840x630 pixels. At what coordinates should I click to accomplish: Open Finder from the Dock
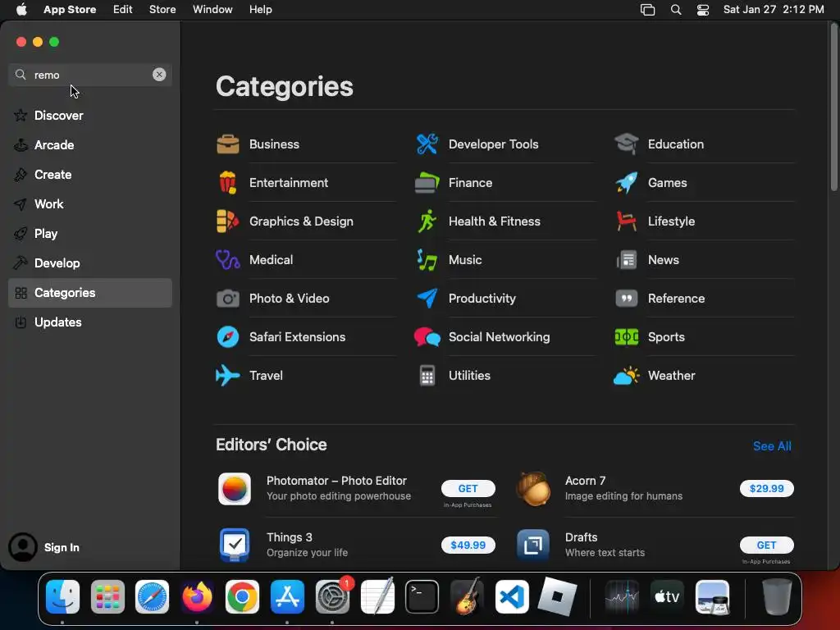tap(62, 596)
